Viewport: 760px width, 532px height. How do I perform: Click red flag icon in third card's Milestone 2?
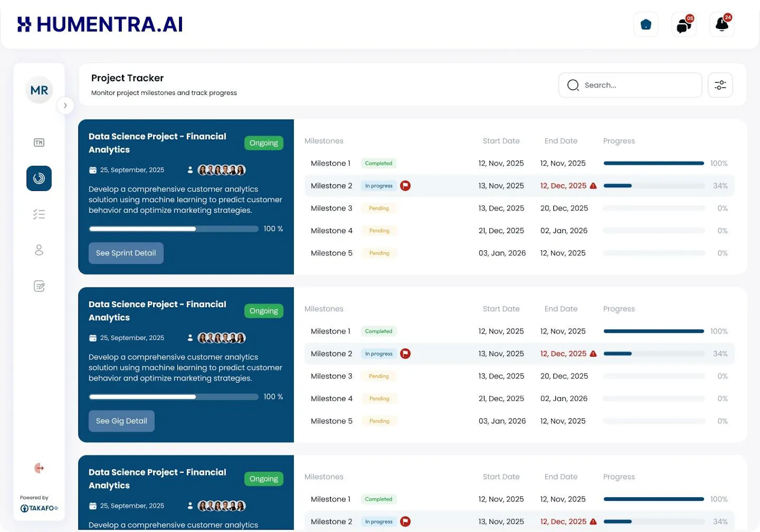pos(405,522)
